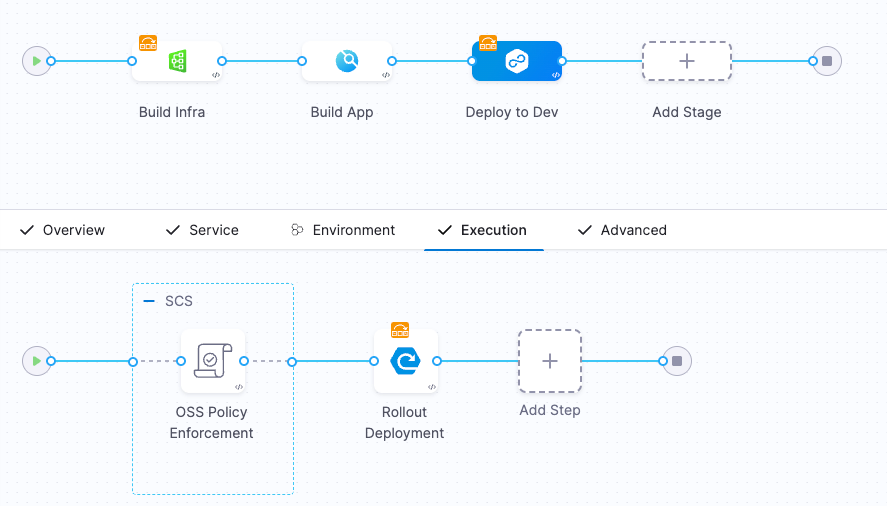The width and height of the screenshot is (887, 506).
Task: Click the Environment tab icon
Action: 297,230
